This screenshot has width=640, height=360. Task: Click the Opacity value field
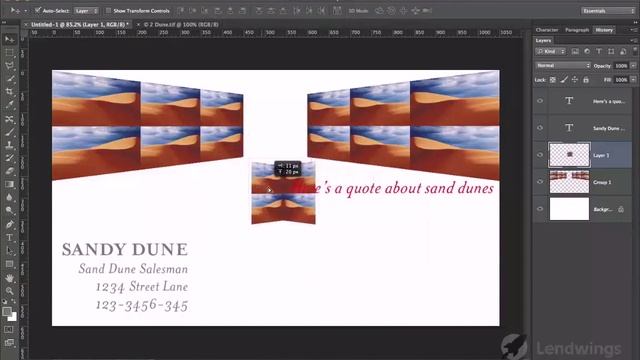[x=621, y=66]
